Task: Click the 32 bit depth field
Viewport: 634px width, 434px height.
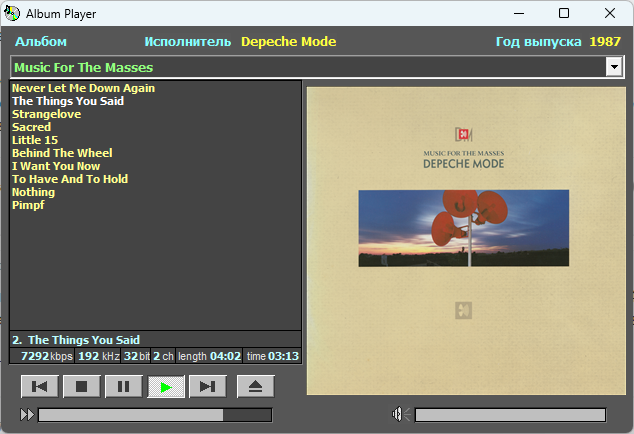Action: point(136,356)
